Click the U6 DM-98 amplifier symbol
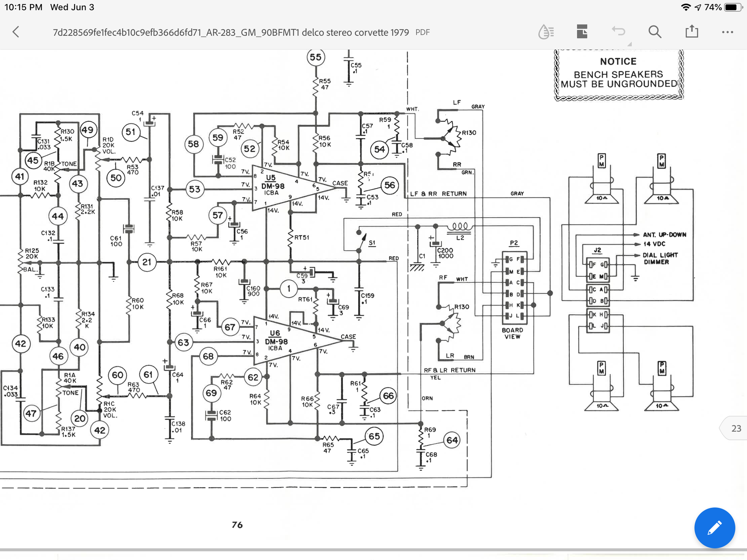Viewport: 747px width, 560px height. (298, 340)
